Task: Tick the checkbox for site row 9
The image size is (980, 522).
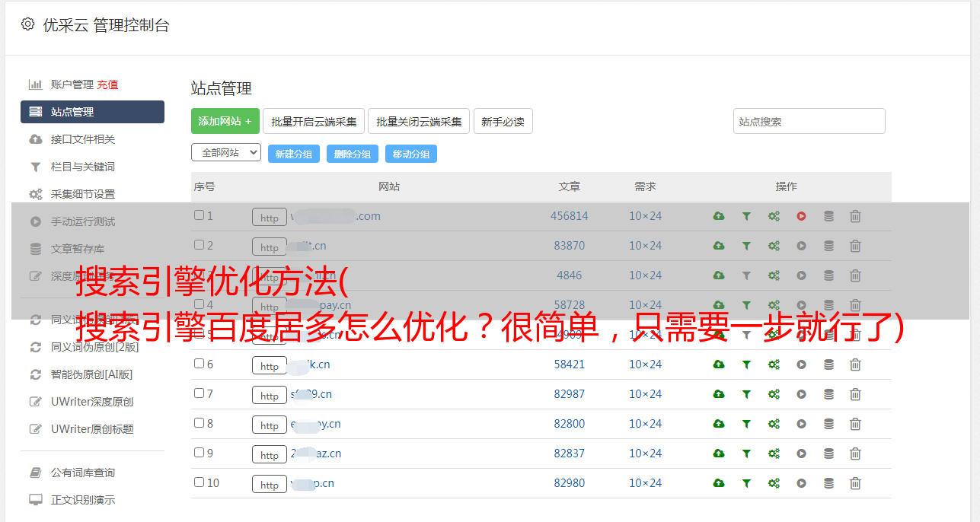Action: point(199,453)
